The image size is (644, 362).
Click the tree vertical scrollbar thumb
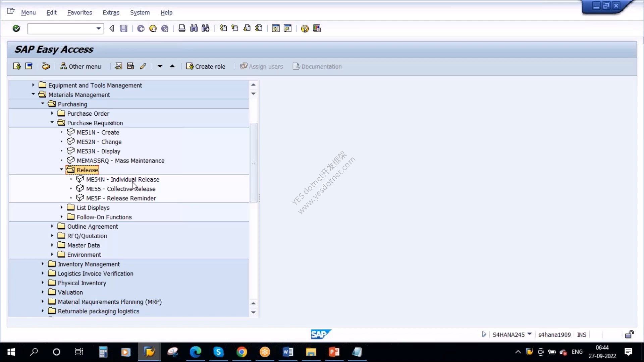point(254,163)
